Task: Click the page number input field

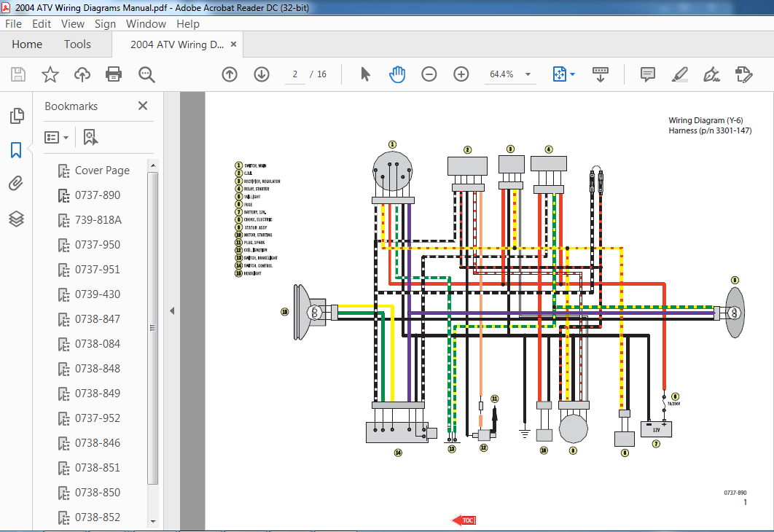Action: 295,74
